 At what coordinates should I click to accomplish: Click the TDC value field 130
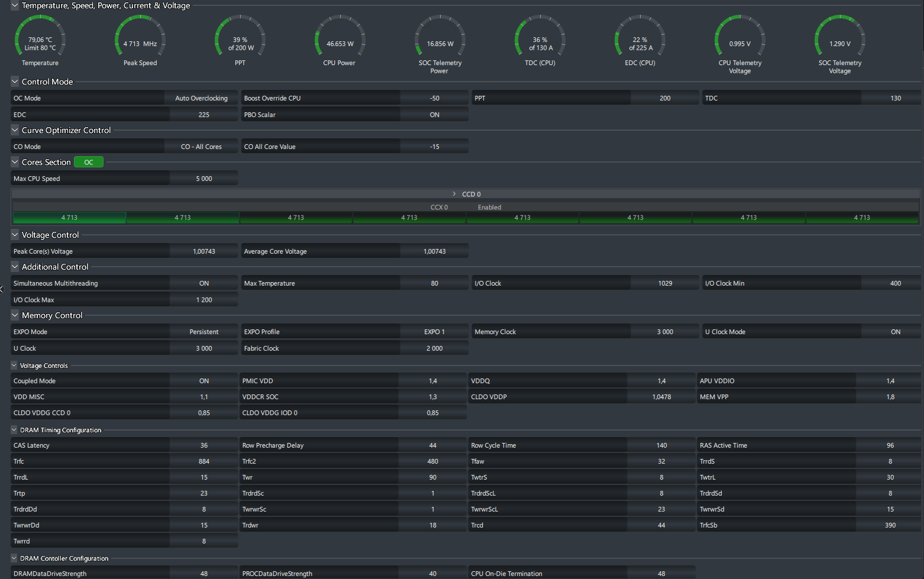pos(896,98)
